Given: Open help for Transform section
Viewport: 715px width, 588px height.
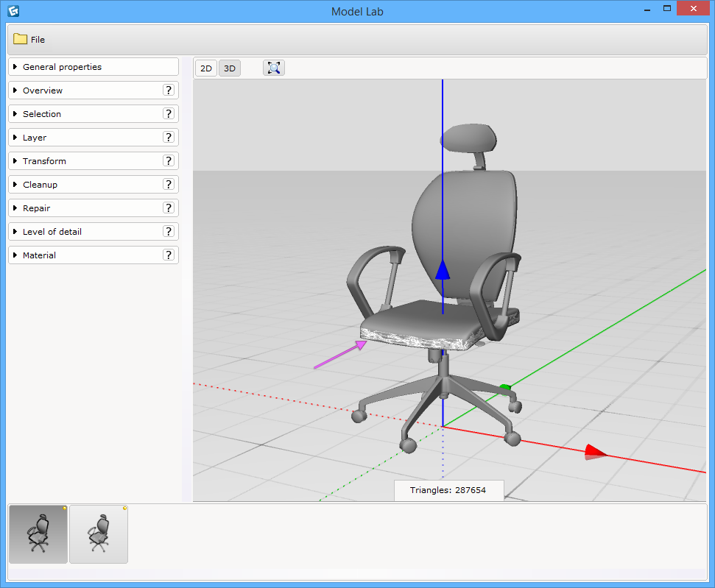Looking at the screenshot, I should (169, 161).
